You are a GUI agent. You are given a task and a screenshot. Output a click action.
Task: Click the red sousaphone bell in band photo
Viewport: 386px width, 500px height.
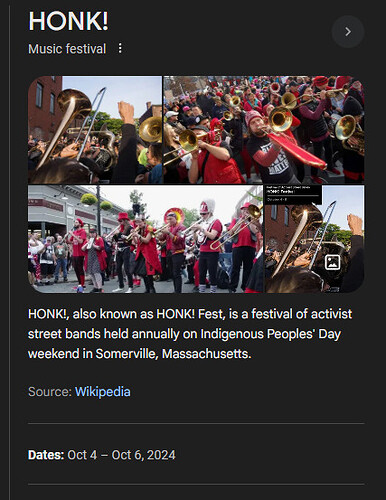[x=175, y=215]
